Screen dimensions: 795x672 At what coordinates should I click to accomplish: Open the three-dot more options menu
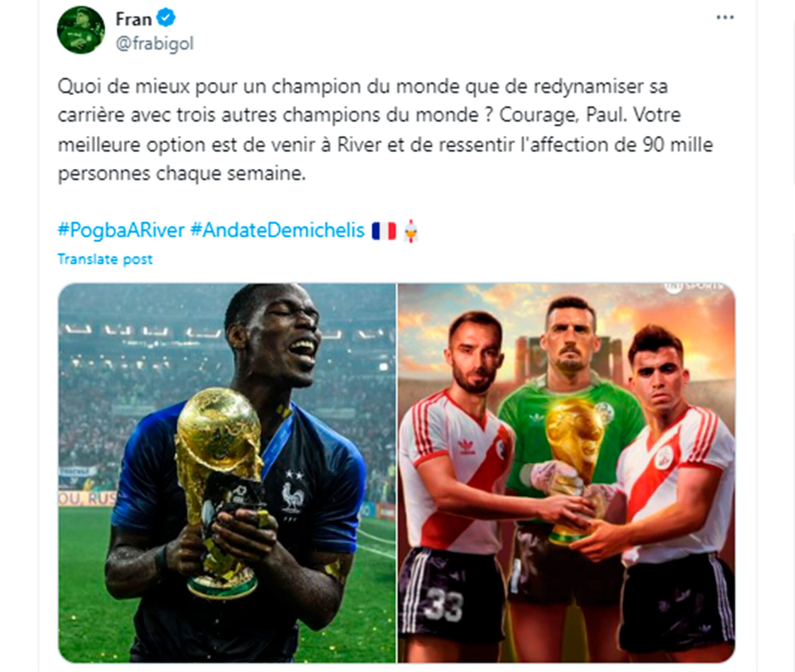725,17
